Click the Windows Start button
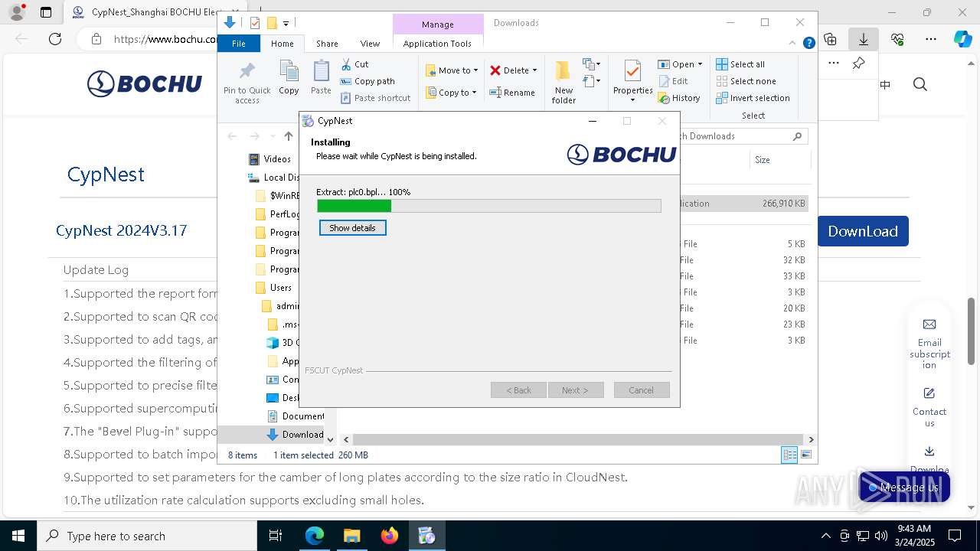 [18, 536]
